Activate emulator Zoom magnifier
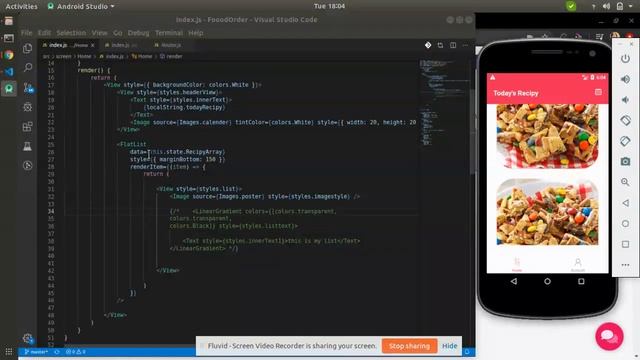Screen dimensions: 640x360 [x=625, y=182]
